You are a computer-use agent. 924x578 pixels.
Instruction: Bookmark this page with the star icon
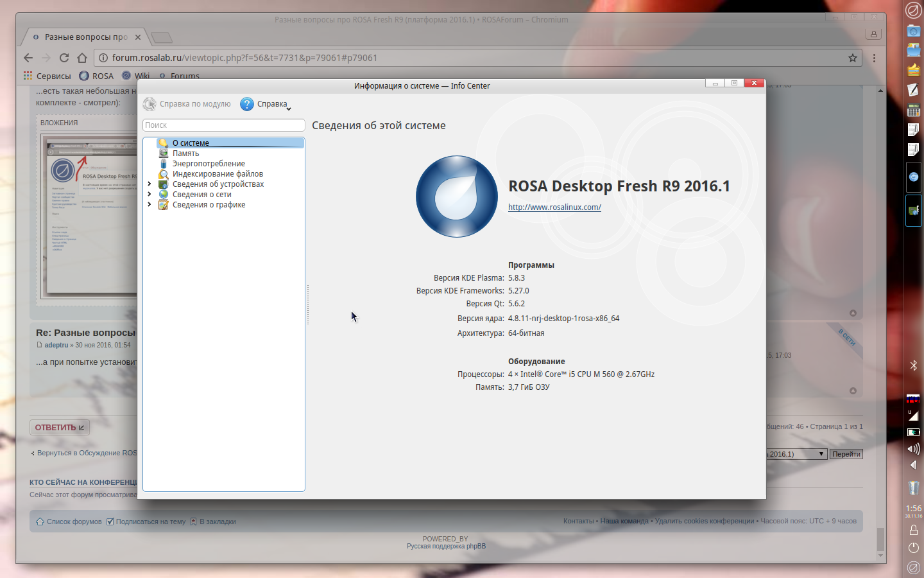coord(853,58)
